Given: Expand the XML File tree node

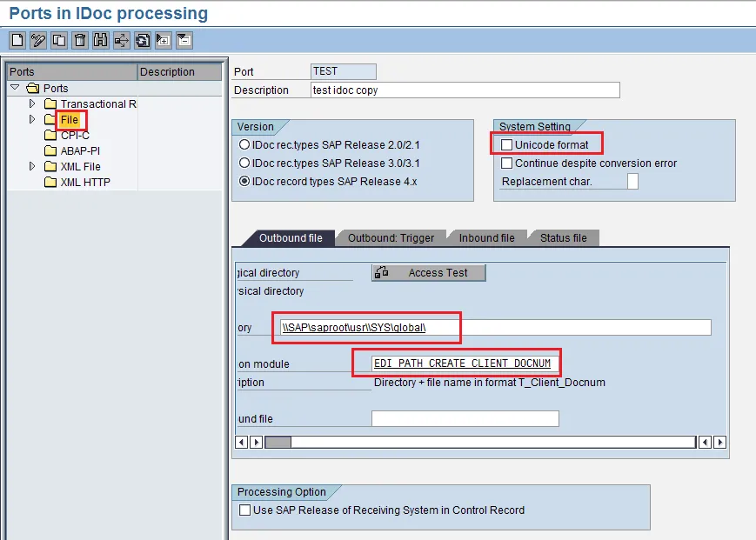Looking at the screenshot, I should point(32,167).
